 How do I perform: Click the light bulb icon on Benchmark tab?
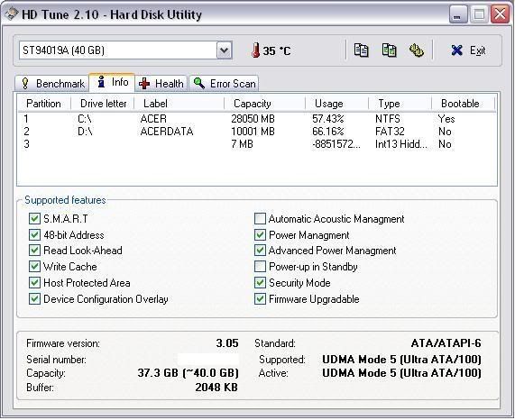click(x=25, y=83)
